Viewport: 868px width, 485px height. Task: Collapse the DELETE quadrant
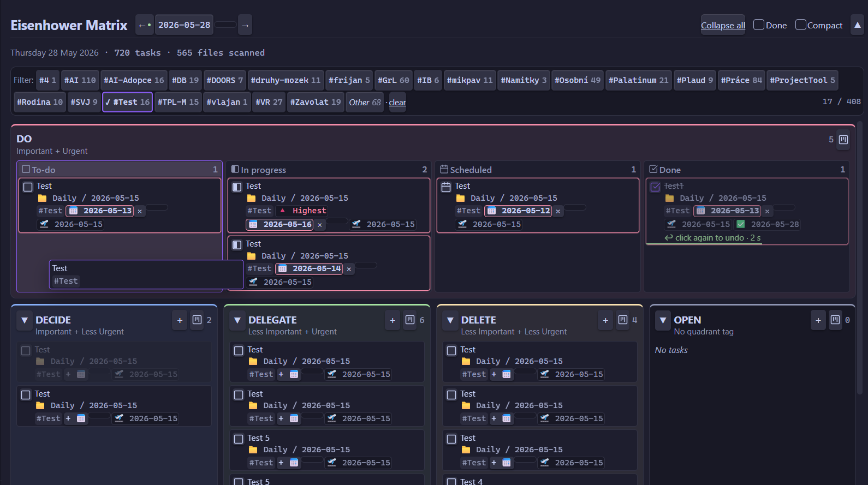pos(450,320)
